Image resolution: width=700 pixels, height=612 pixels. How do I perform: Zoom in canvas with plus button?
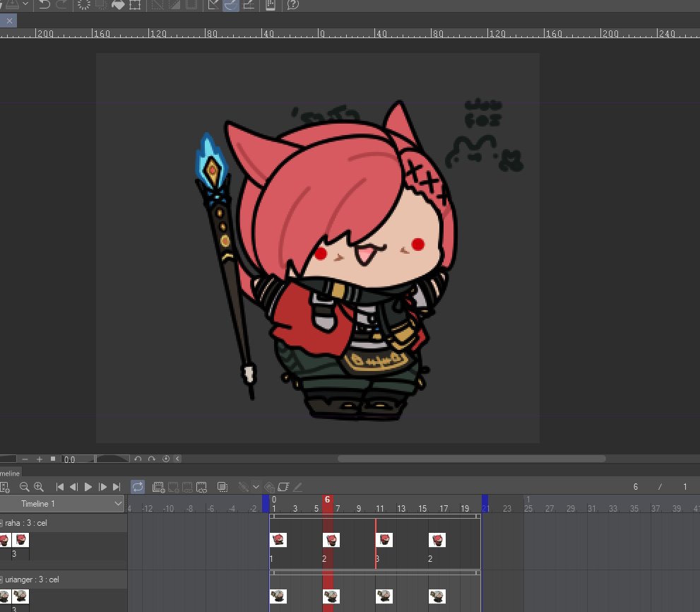[x=40, y=459]
